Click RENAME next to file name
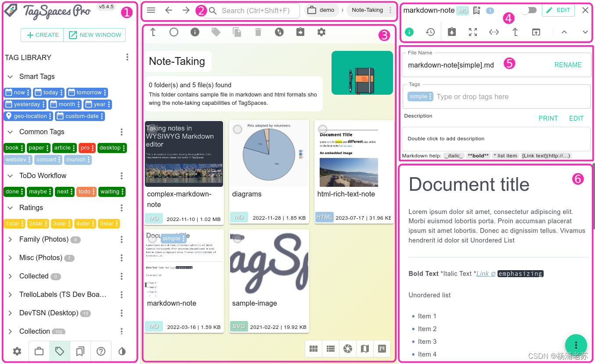 coord(568,65)
